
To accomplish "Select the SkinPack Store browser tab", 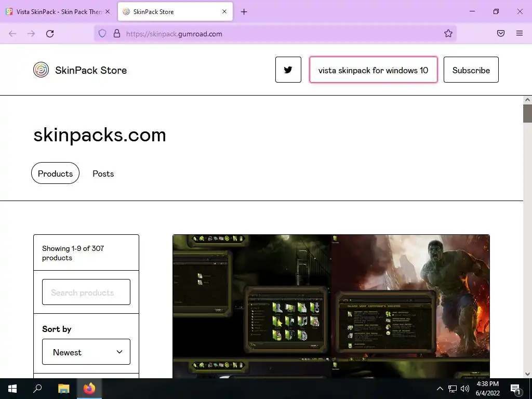I will [176, 12].
